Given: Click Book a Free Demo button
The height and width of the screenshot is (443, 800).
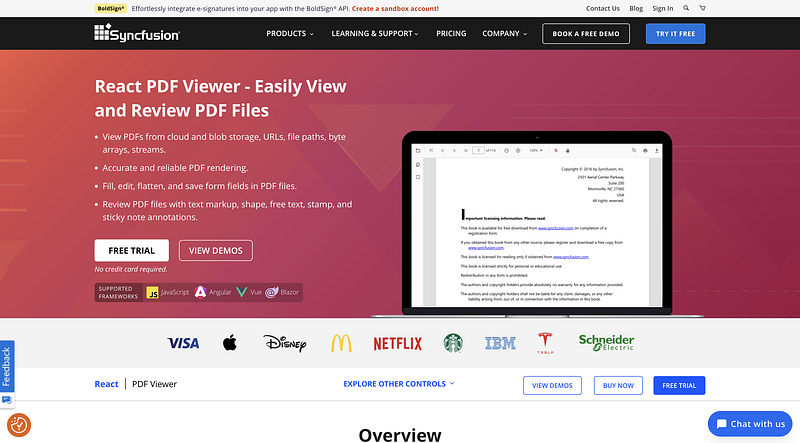Looking at the screenshot, I should click(x=586, y=34).
